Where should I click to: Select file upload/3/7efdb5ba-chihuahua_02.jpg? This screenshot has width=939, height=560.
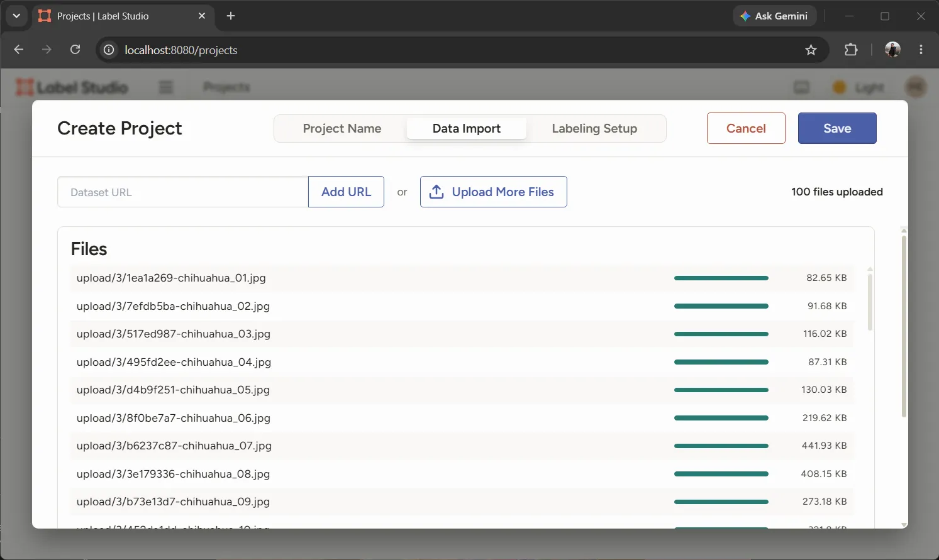pyautogui.click(x=462, y=306)
